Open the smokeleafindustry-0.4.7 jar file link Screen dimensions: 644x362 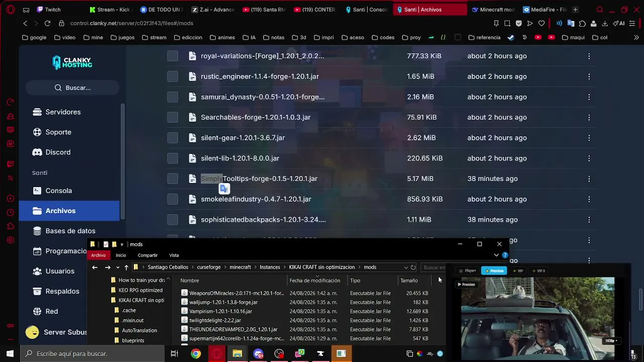point(256,199)
